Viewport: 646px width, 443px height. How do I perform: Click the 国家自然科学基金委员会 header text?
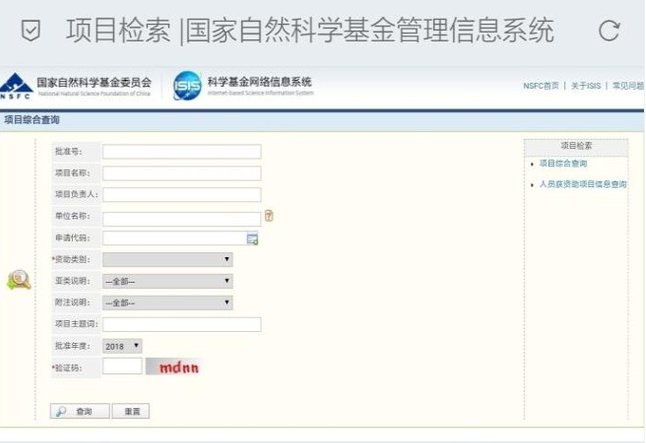(x=94, y=82)
